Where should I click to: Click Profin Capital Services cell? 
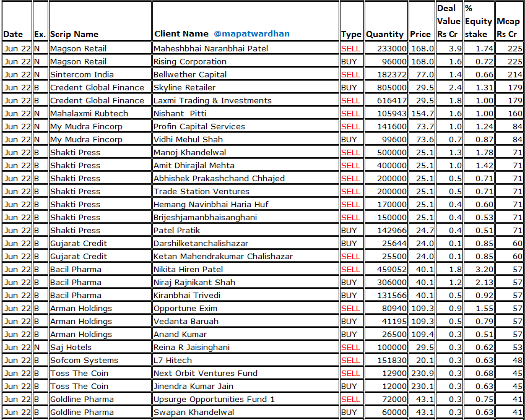click(245, 127)
